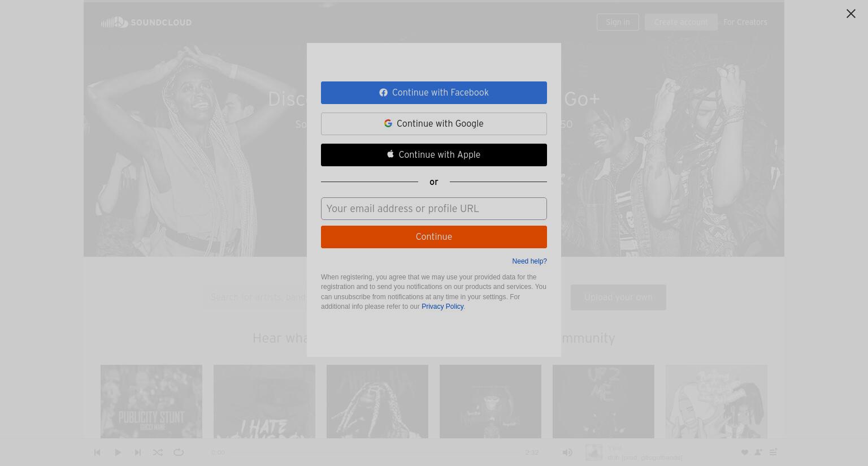868x466 pixels.
Task: Toggle shuffle in the player bar
Action: pyautogui.click(x=158, y=452)
